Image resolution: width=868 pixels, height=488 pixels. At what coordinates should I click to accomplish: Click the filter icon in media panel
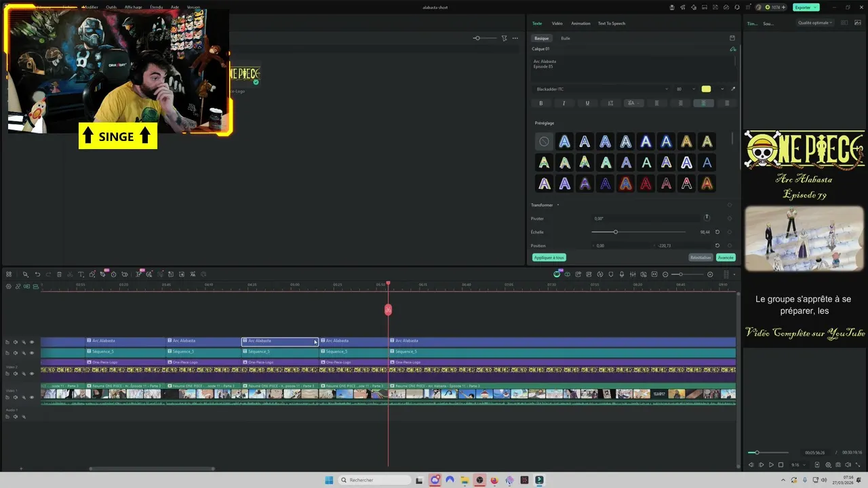(x=504, y=38)
